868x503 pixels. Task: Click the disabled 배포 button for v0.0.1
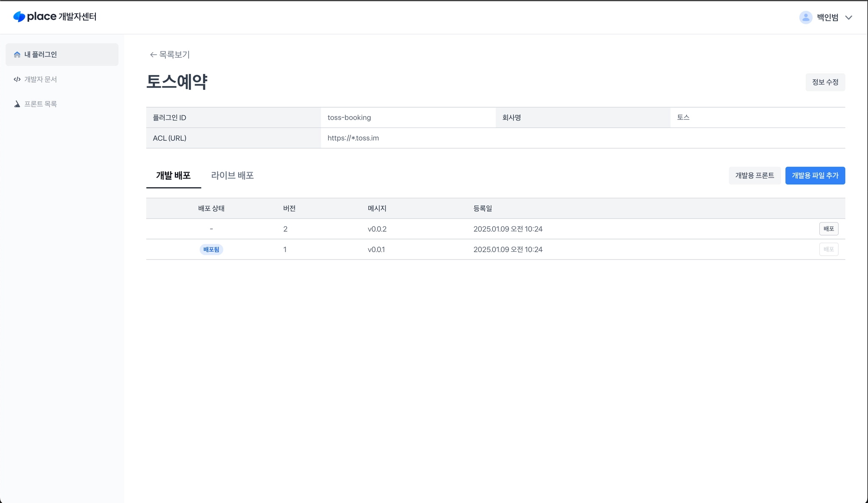coord(828,249)
